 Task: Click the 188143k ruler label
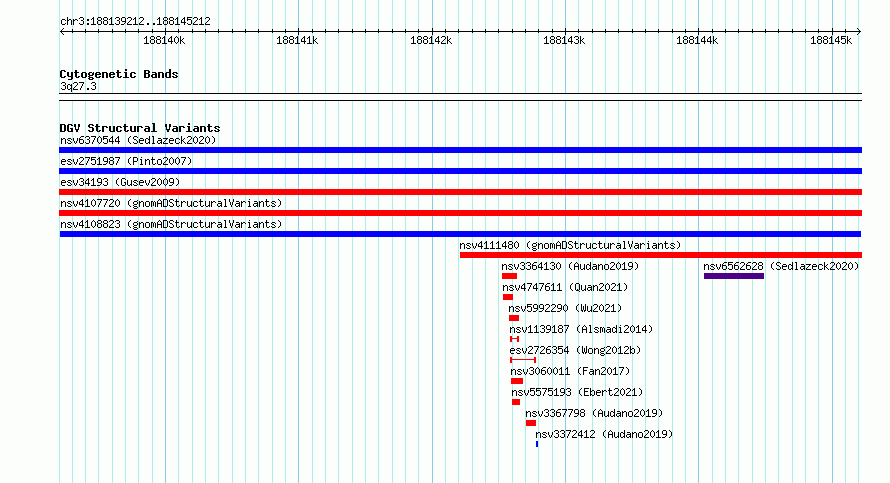[564, 40]
